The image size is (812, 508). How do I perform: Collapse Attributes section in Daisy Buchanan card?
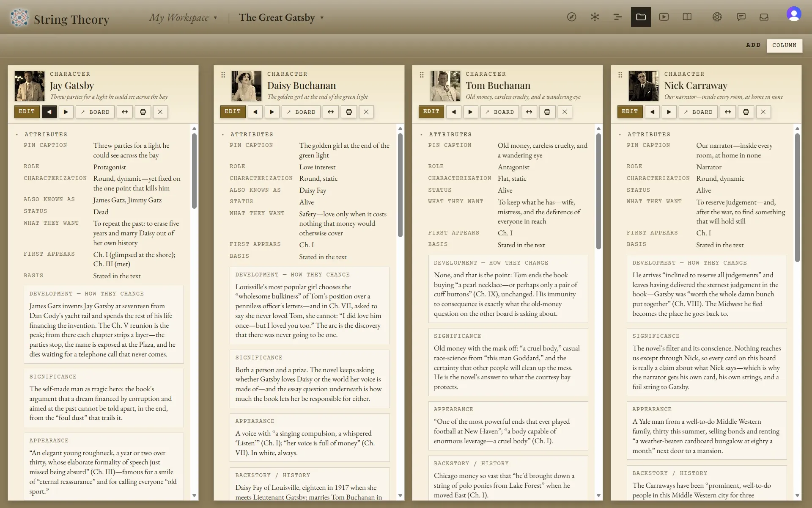pyautogui.click(x=223, y=135)
